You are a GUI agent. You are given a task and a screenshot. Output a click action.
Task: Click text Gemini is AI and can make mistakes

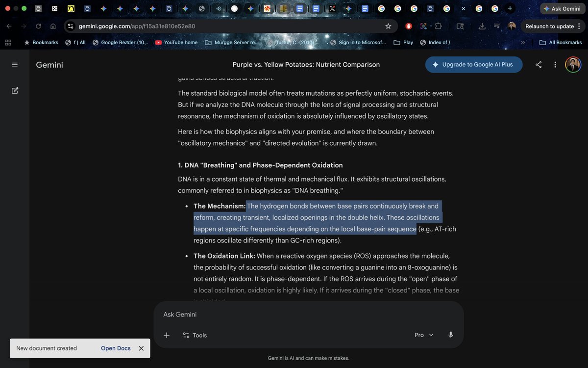(309, 358)
